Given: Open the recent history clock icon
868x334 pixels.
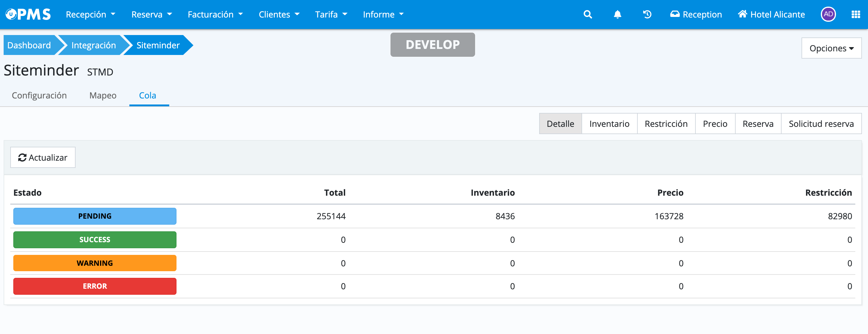Looking at the screenshot, I should [x=647, y=14].
